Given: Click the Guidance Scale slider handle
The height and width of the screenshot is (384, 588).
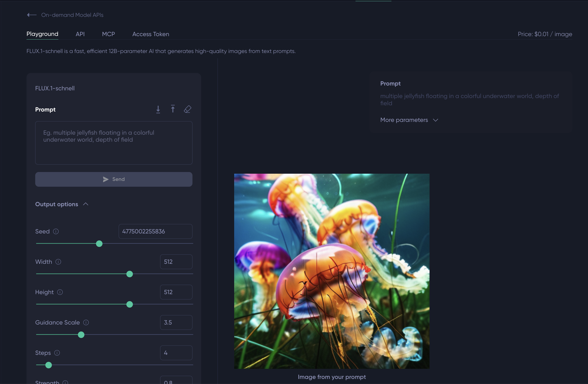Looking at the screenshot, I should [81, 335].
